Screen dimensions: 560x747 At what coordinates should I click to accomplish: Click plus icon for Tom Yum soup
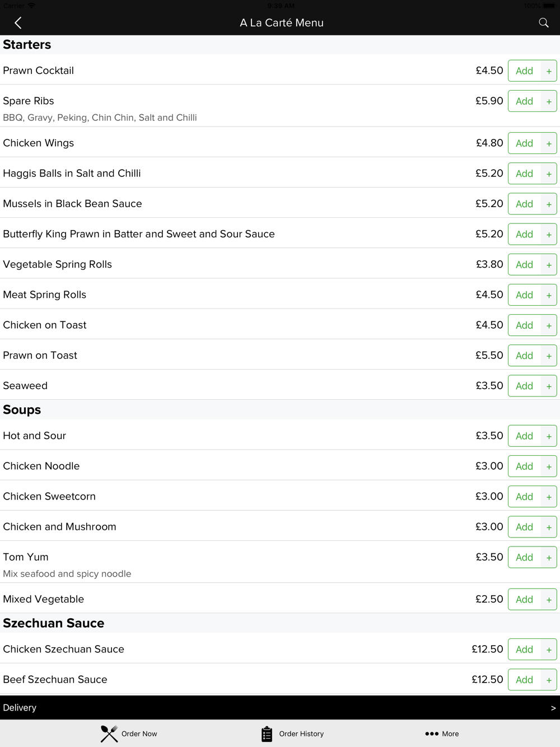coord(549,557)
